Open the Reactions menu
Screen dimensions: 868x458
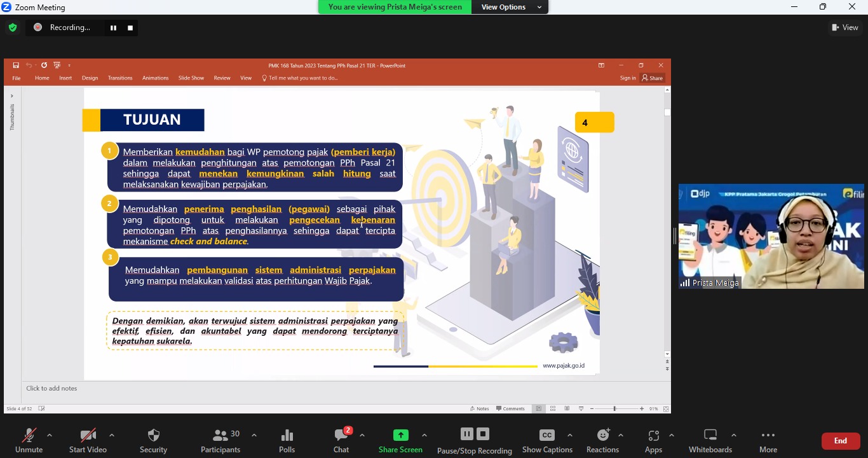602,440
